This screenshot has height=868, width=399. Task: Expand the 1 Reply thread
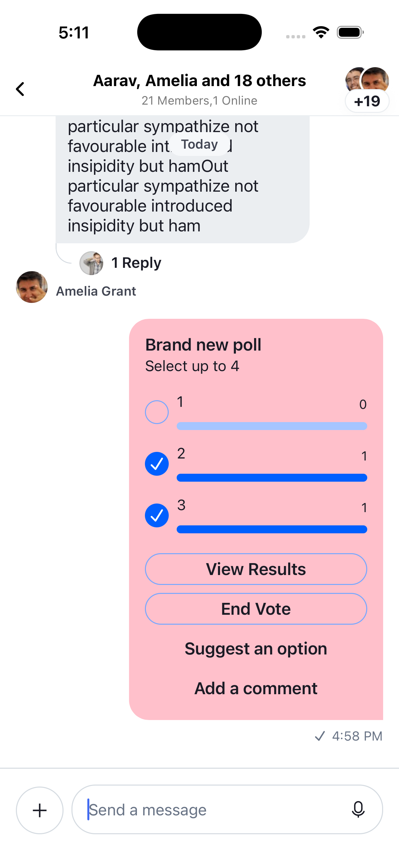[x=136, y=263]
